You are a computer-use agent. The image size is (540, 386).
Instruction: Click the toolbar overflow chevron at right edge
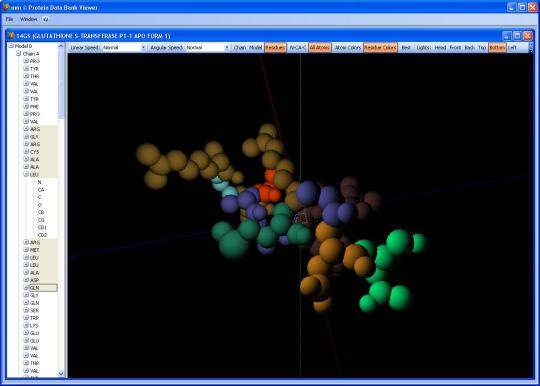530,48
